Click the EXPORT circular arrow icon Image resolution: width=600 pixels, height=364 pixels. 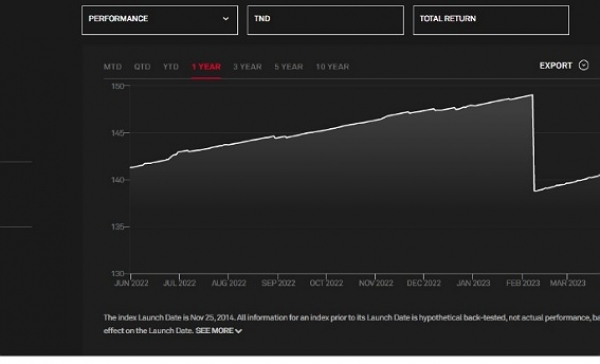point(584,65)
